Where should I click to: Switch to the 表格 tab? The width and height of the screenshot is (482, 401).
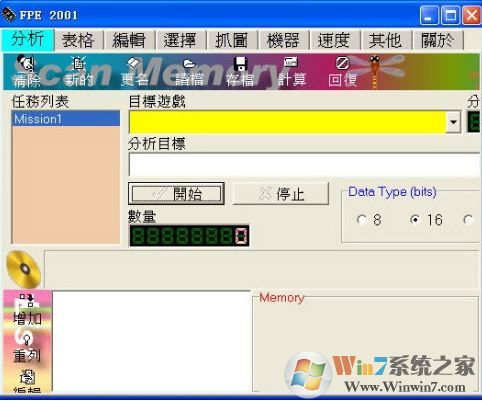[x=78, y=40]
